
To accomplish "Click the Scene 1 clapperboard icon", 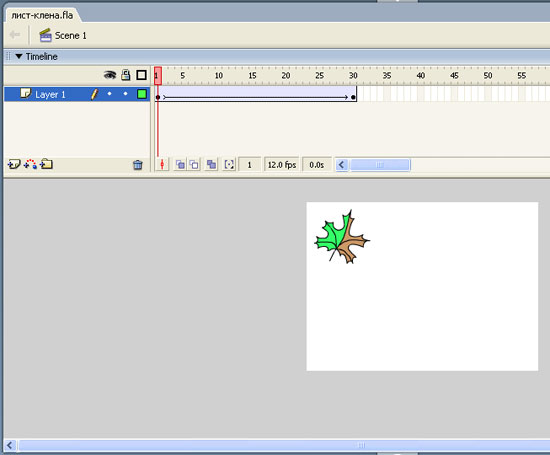I will (45, 35).
